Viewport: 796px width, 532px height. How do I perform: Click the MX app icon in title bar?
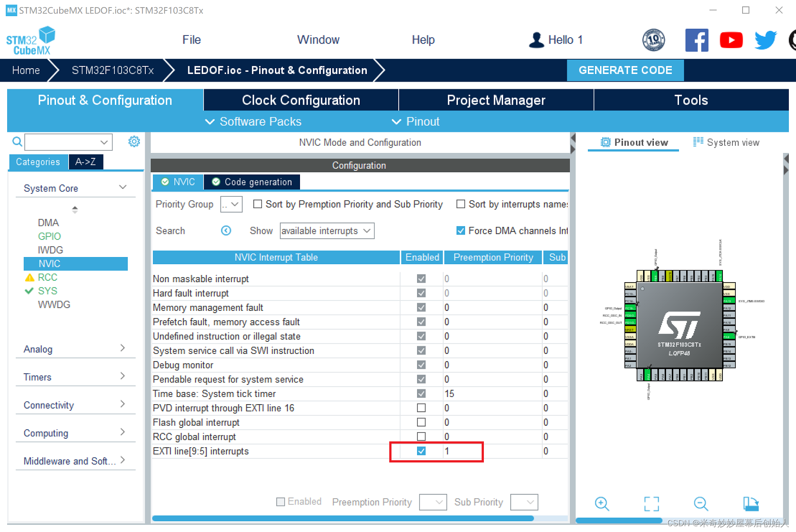(x=11, y=10)
